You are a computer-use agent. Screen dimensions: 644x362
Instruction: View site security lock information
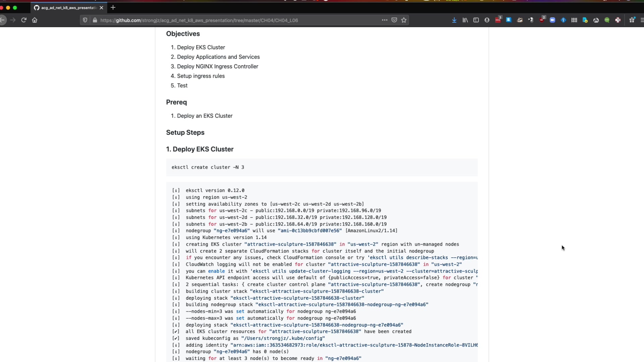click(x=95, y=20)
